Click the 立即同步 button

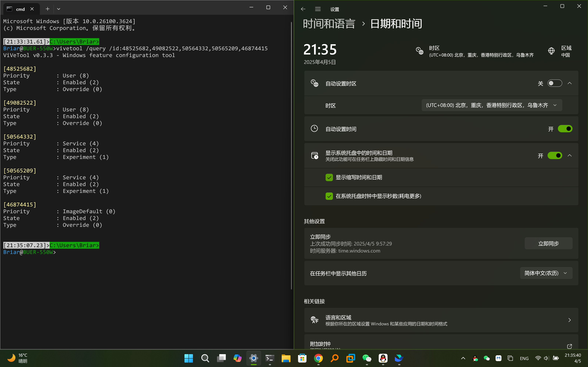pyautogui.click(x=548, y=244)
